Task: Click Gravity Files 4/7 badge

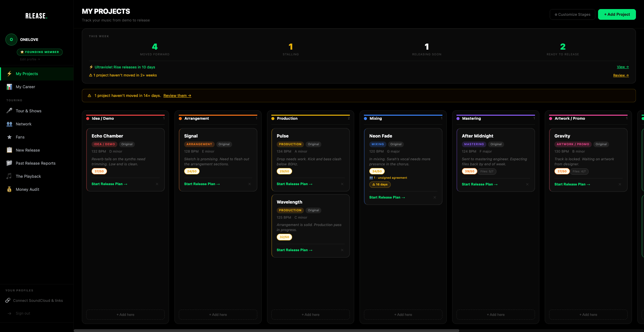Action: pyautogui.click(x=579, y=171)
